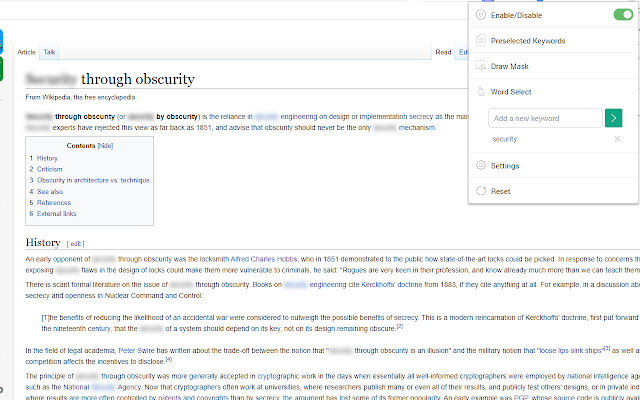Open the Alfred Charles Hobbs link

pos(264,259)
